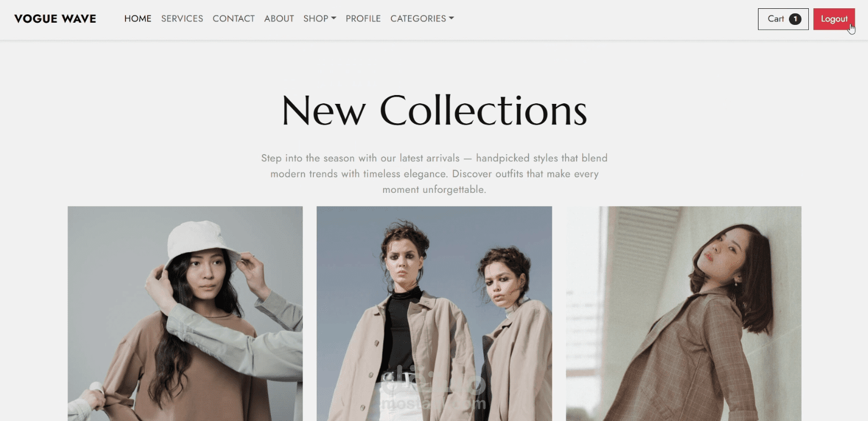The height and width of the screenshot is (421, 868).
Task: Expand the SHOP dropdown menu
Action: click(320, 19)
